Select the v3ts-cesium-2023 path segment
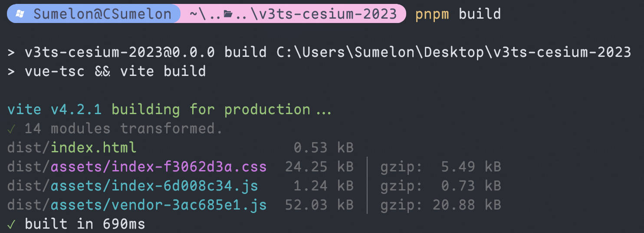This screenshot has width=644, height=233. point(328,14)
